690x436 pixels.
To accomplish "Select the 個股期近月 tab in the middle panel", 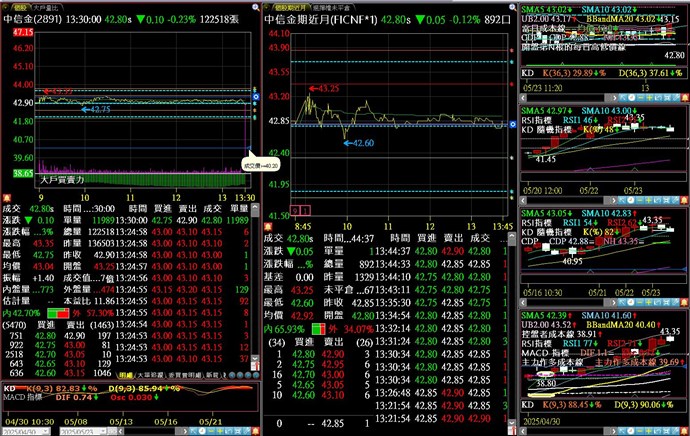I will [x=291, y=8].
